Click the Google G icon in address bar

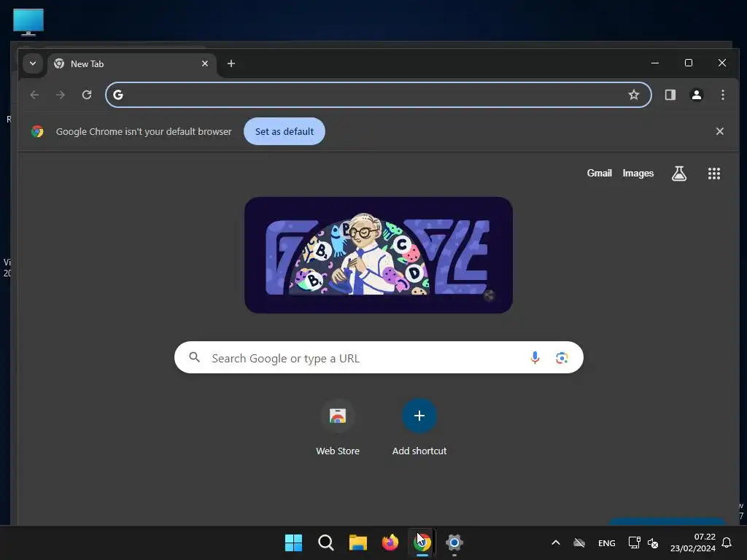pos(118,95)
